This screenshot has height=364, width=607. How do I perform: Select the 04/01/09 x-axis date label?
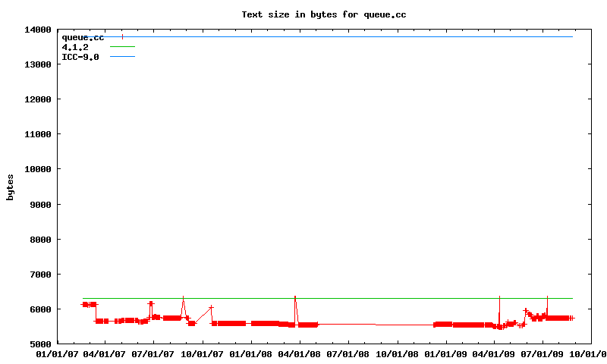[494, 353]
